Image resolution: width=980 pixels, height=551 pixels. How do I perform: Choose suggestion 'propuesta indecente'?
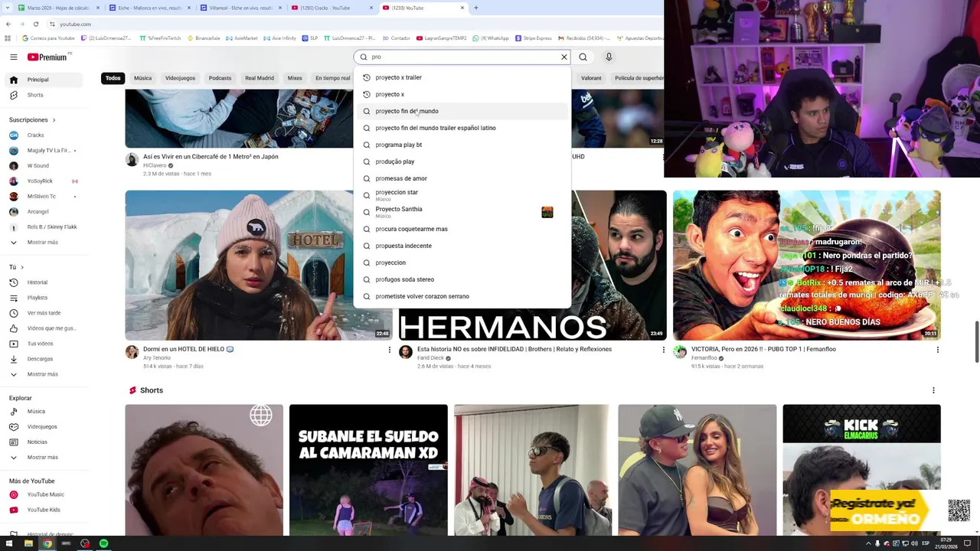pos(462,246)
